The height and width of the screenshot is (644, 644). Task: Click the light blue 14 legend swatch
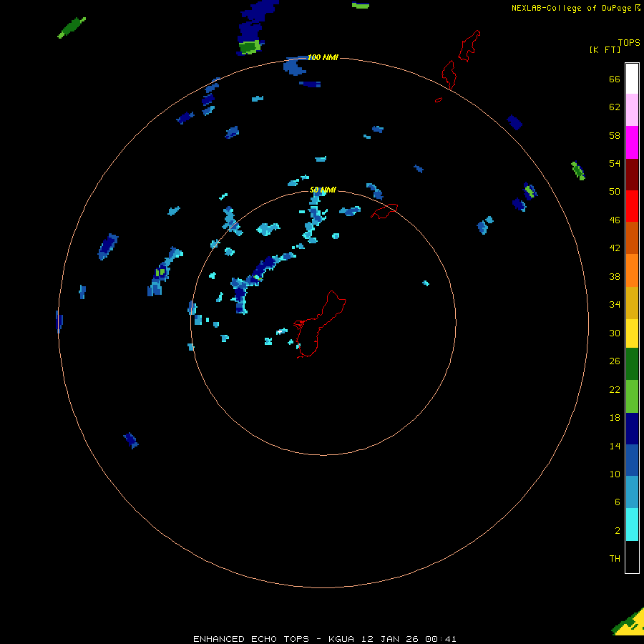(632, 492)
